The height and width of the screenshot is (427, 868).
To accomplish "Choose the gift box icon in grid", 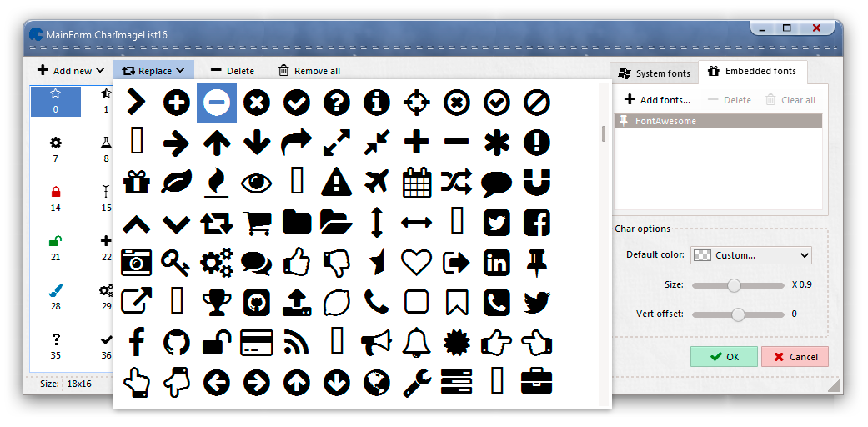I will click(137, 182).
